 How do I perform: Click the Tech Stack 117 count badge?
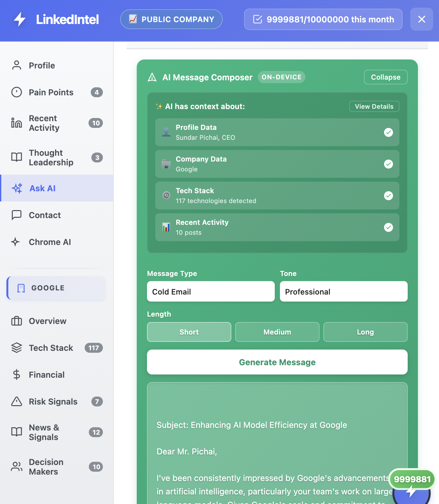coord(94,348)
